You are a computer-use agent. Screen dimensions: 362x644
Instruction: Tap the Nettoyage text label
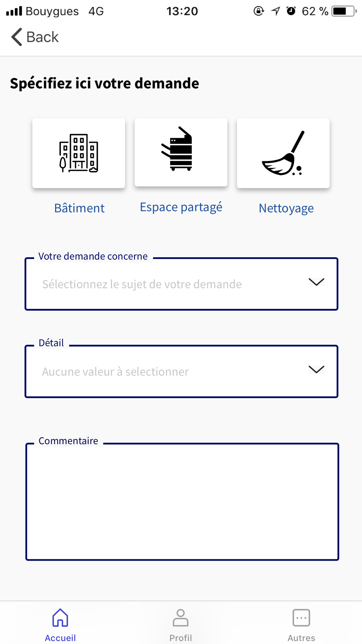tap(286, 208)
